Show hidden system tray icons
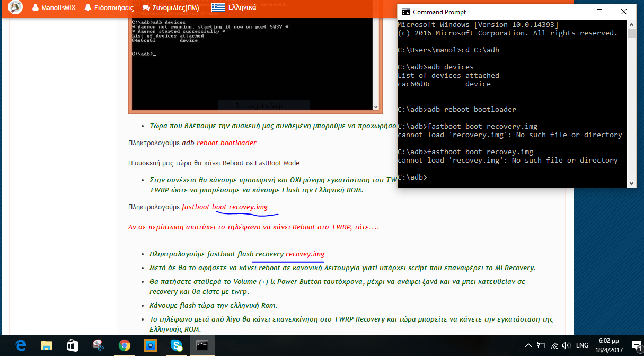 (528, 345)
